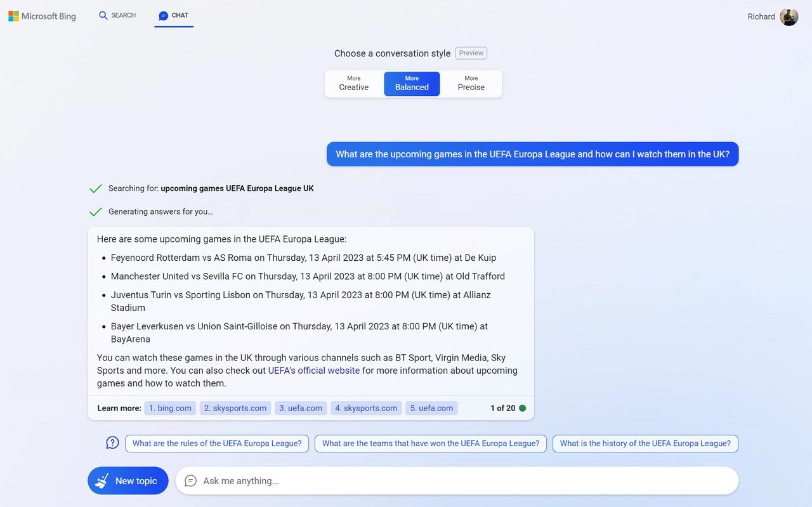Viewport: 812px width, 507px height.
Task: Click the Manchester United vs Sevilla FC line
Action: point(308,276)
